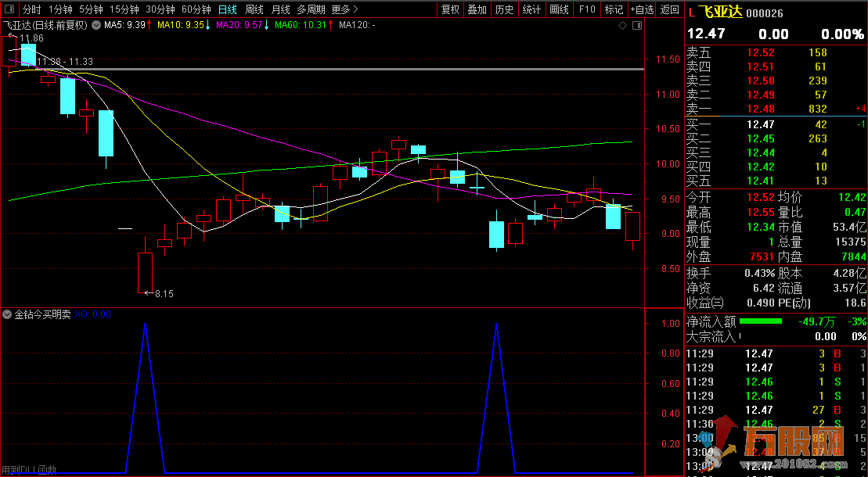The width and height of the screenshot is (868, 477).
Task: Click the 卖一 price 12.48
Action: point(761,109)
